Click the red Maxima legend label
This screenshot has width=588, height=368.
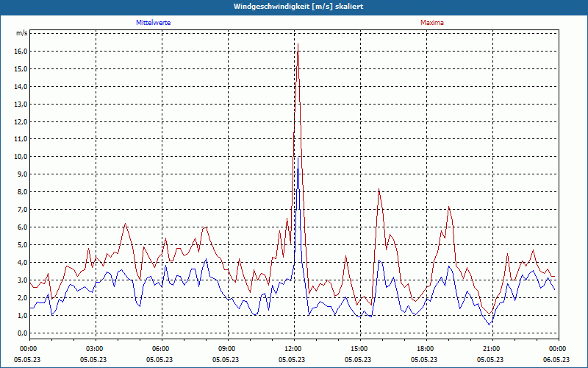432,23
